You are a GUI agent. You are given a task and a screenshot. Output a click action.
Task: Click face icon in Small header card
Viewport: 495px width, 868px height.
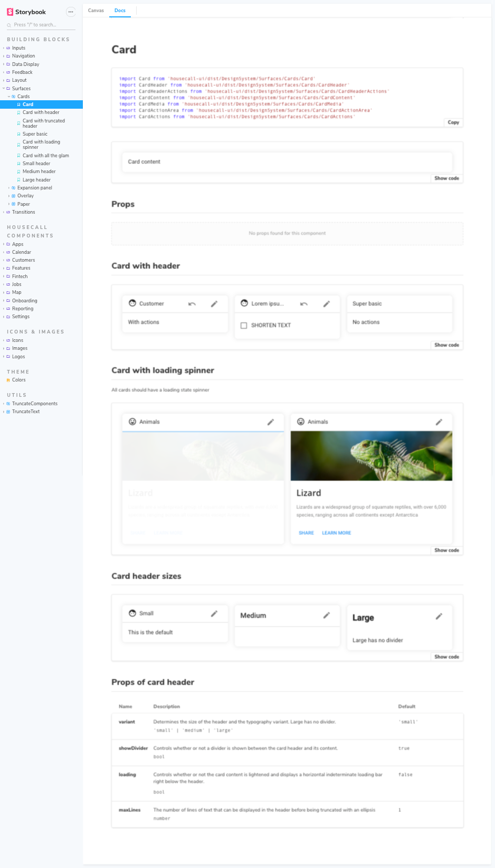132,613
